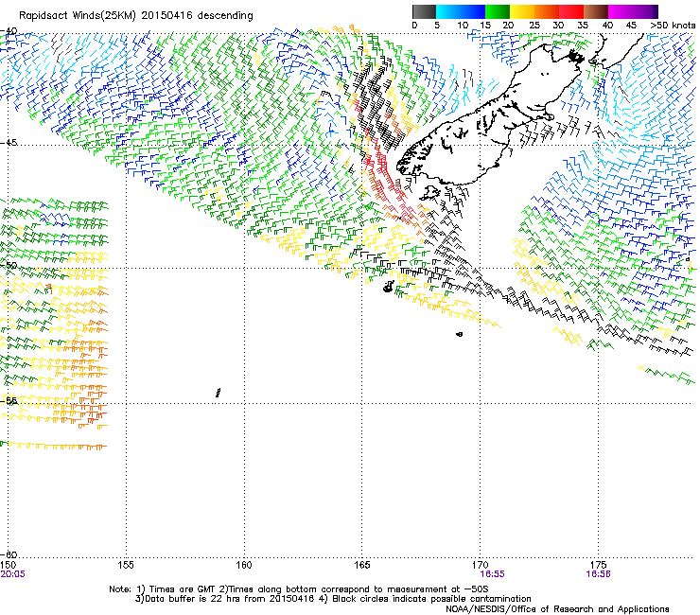The height and width of the screenshot is (615, 700).
Task: Click the '25' legend scale label
Action: tap(534, 26)
